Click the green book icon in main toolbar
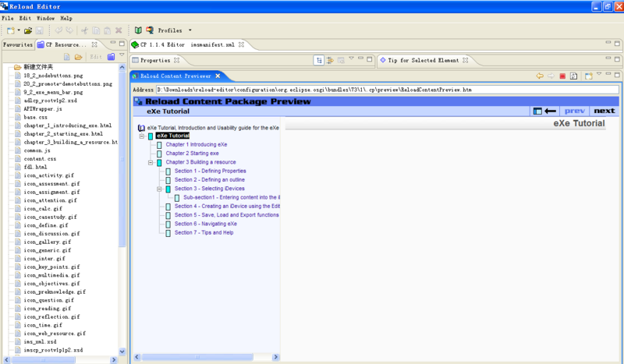 tap(138, 30)
